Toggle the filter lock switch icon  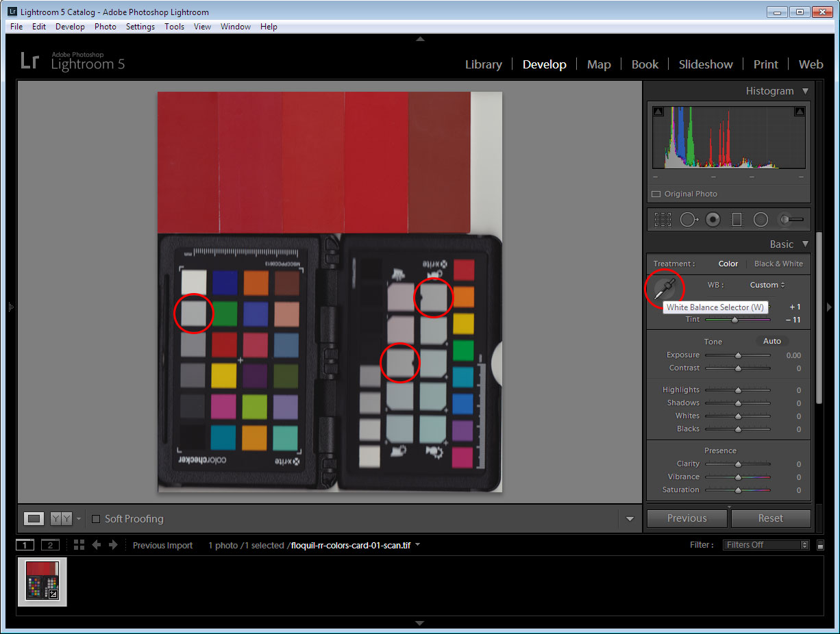[x=821, y=545]
